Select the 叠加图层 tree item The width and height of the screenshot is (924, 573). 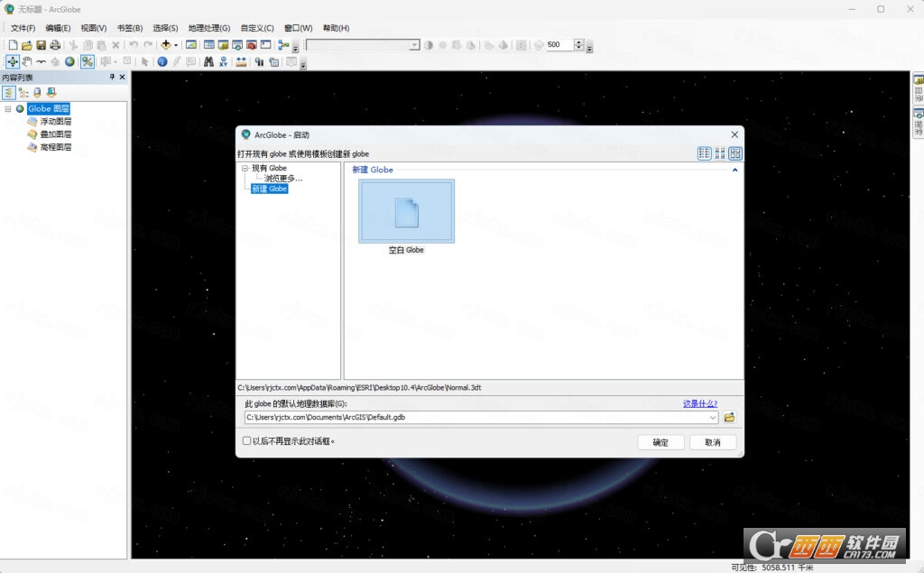click(55, 134)
